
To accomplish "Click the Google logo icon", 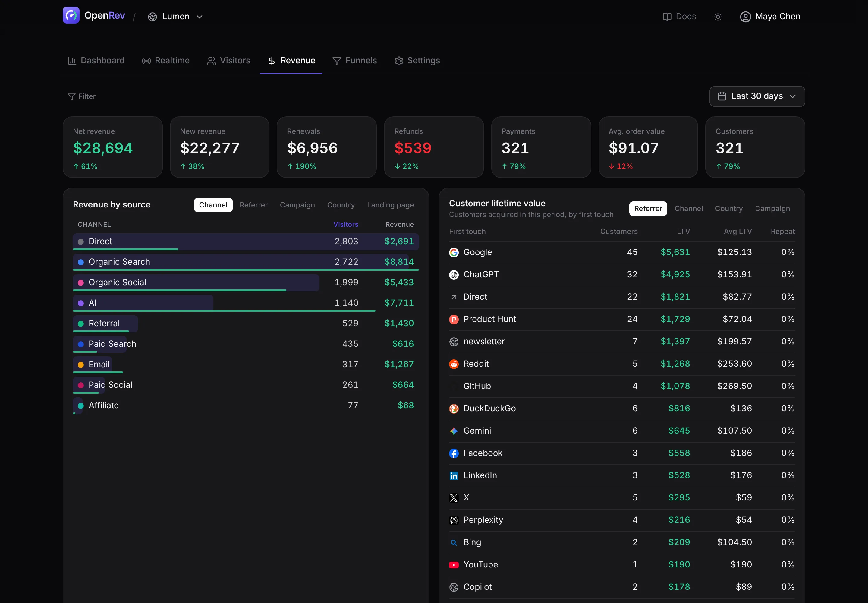I will 454,252.
